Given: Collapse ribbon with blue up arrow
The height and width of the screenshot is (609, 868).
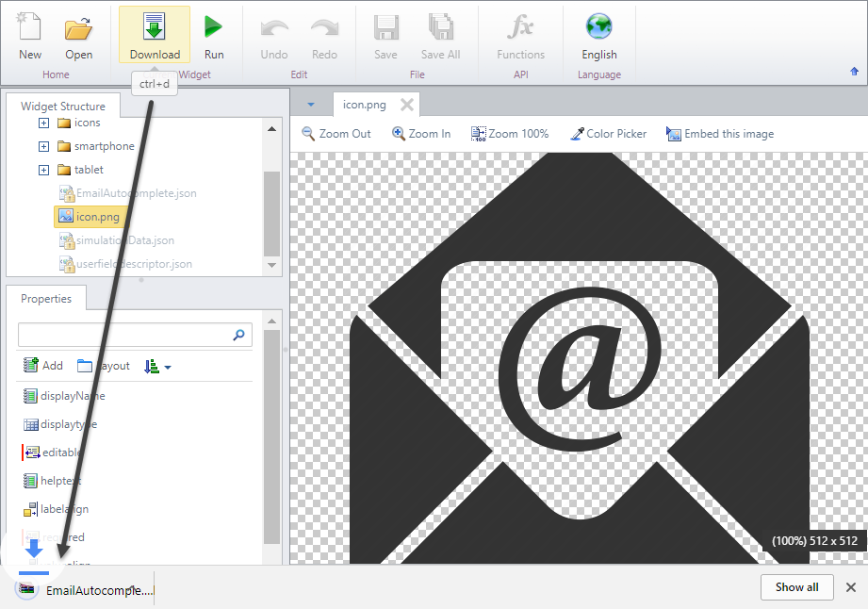Looking at the screenshot, I should coord(854,72).
